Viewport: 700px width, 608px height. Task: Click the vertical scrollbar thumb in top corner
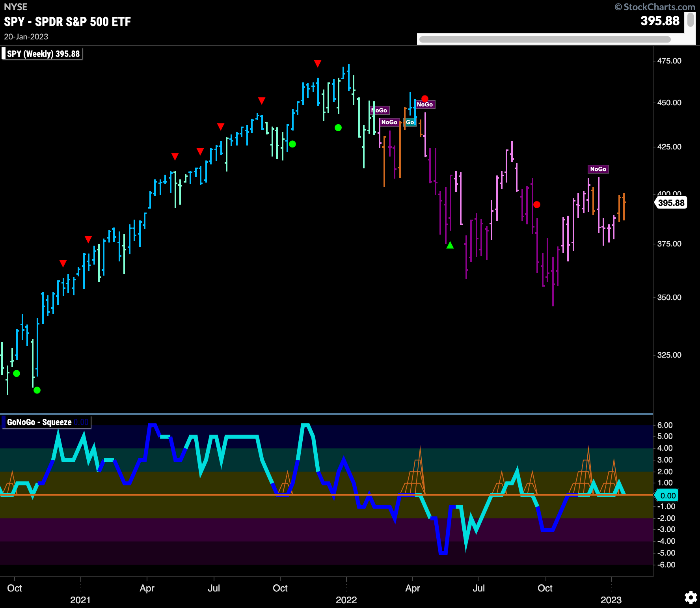[690, 20]
